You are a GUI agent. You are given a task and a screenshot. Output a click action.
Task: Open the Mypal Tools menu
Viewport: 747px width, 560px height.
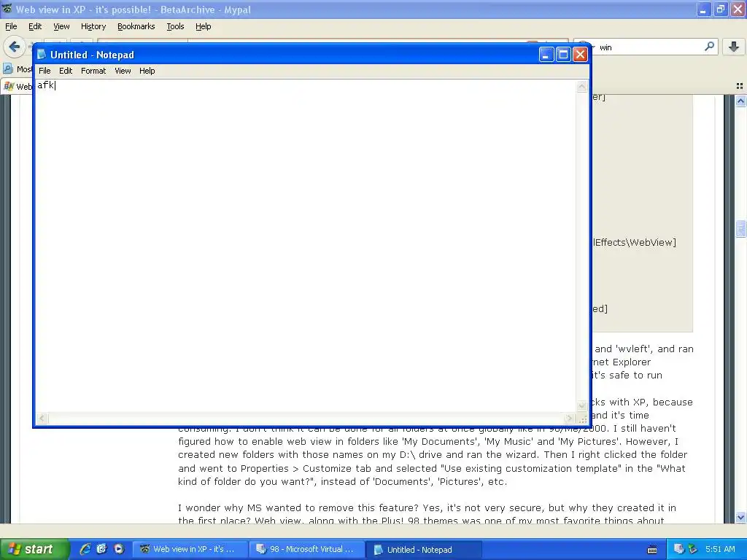175,27
